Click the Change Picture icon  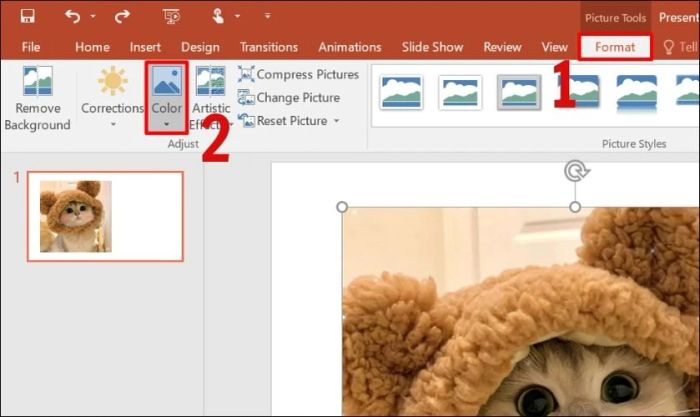246,97
